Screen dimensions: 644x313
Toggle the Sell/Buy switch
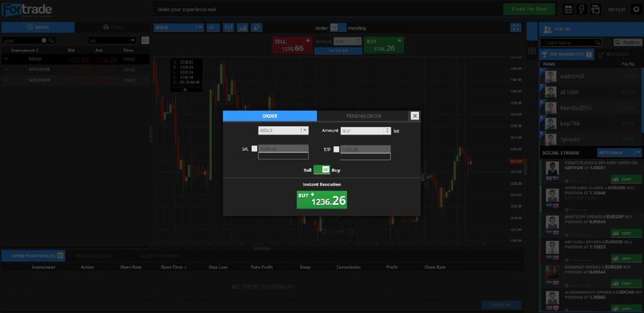click(x=321, y=170)
